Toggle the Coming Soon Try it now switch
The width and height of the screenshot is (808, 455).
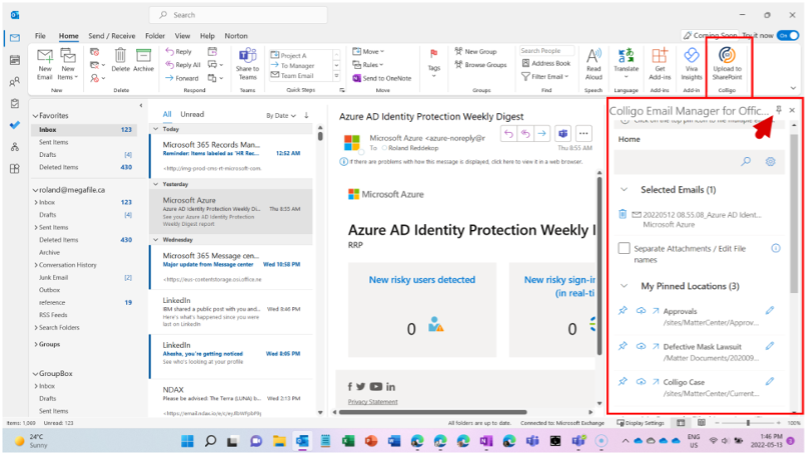tap(788, 36)
